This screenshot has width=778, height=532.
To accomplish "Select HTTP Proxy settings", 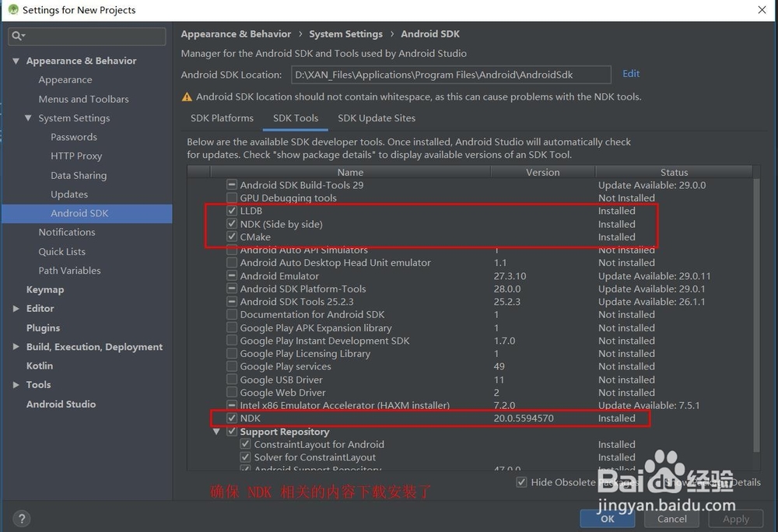I will [76, 156].
